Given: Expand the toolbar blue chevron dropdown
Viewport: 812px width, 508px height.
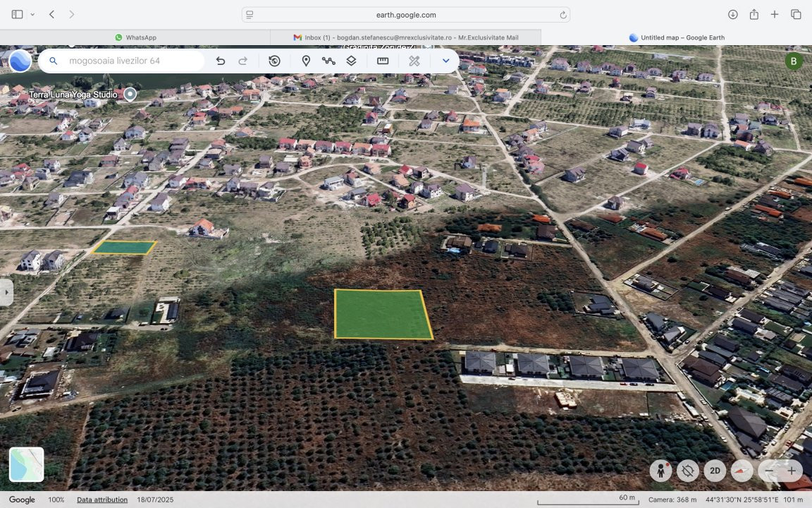Looking at the screenshot, I should pyautogui.click(x=445, y=61).
